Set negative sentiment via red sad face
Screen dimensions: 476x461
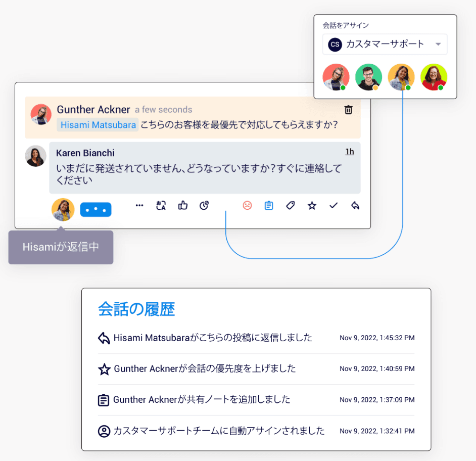tap(247, 206)
